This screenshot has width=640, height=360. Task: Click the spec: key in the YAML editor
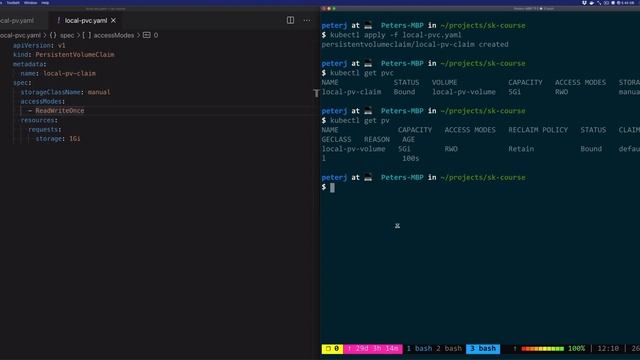click(22, 83)
